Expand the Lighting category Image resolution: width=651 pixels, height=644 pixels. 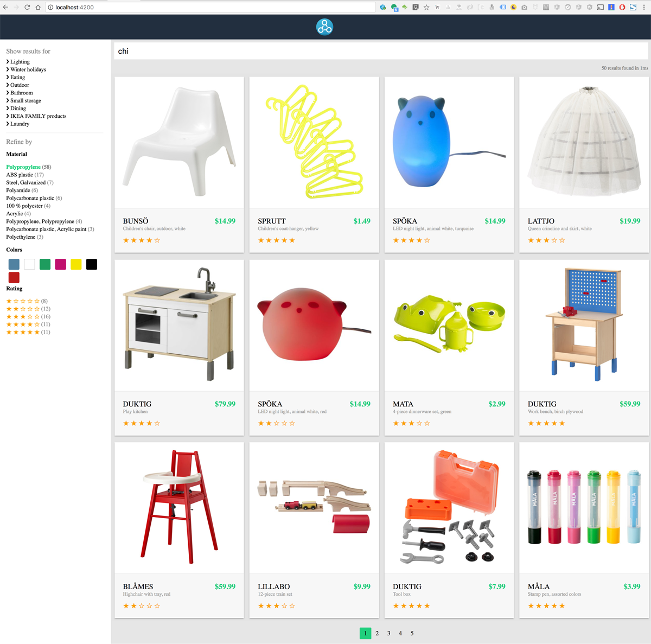pyautogui.click(x=18, y=62)
